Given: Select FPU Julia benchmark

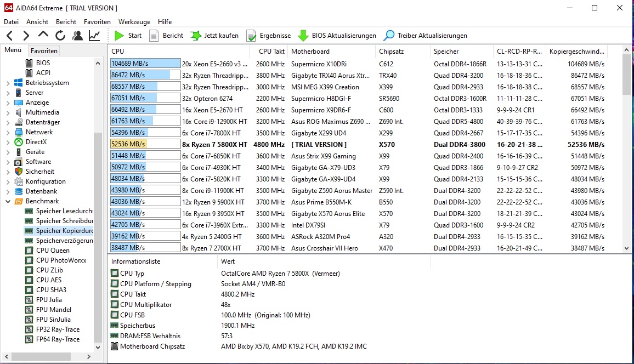Looking at the screenshot, I should click(49, 300).
